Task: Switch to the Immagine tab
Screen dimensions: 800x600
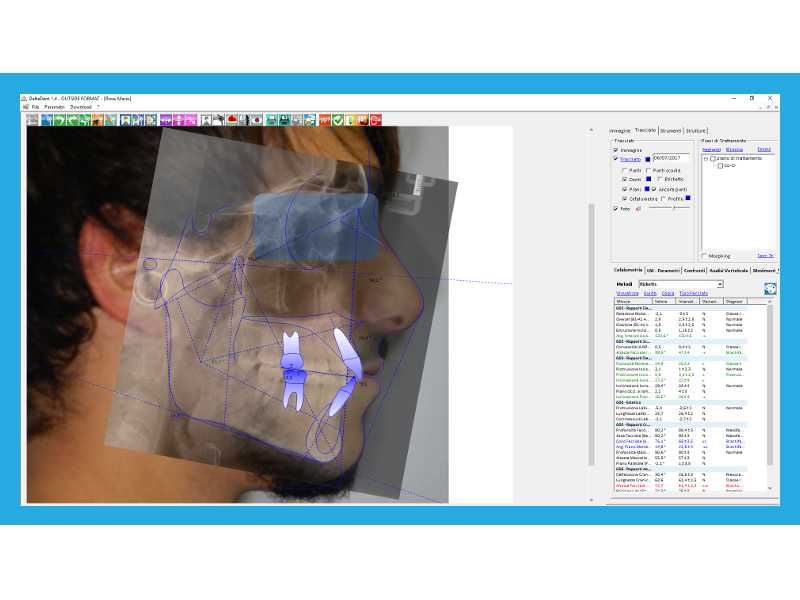Action: (619, 131)
